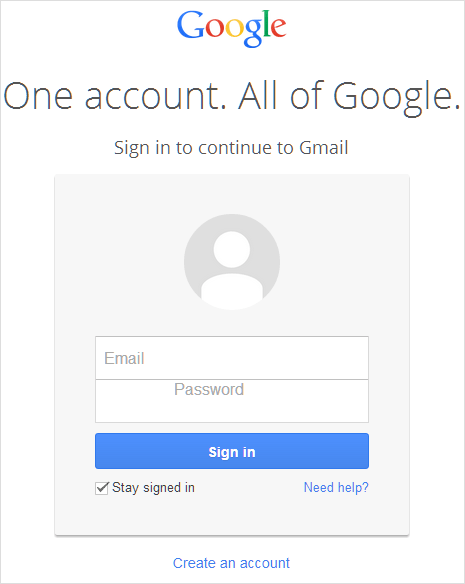Open the Need help? link
The height and width of the screenshot is (584, 465).
click(336, 488)
